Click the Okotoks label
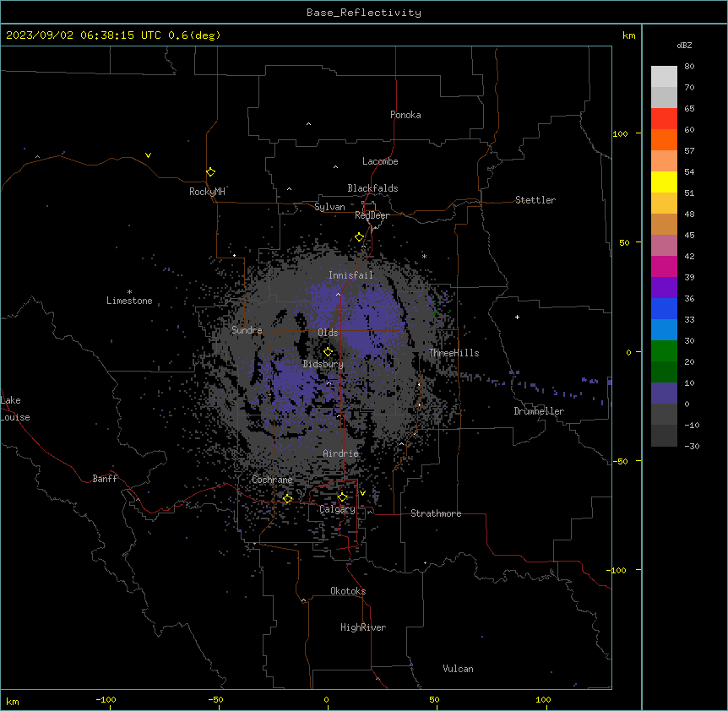Screen dimensions: 728x711 [x=348, y=591]
